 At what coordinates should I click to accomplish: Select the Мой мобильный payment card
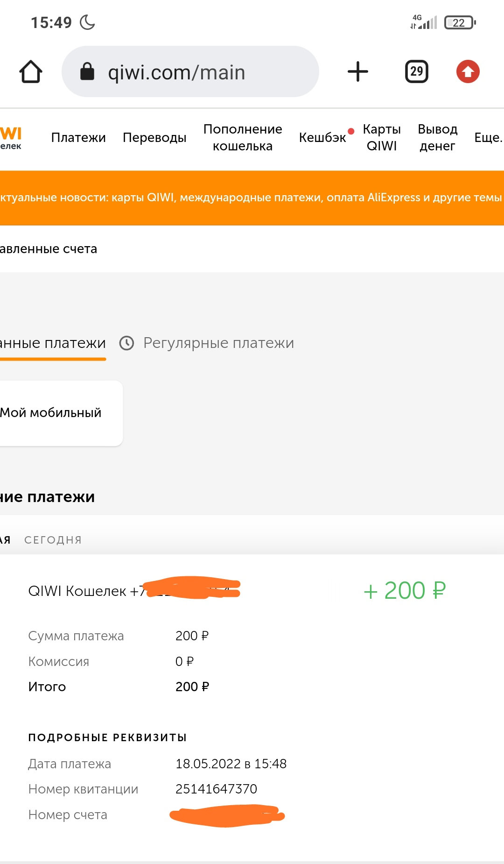(x=61, y=413)
